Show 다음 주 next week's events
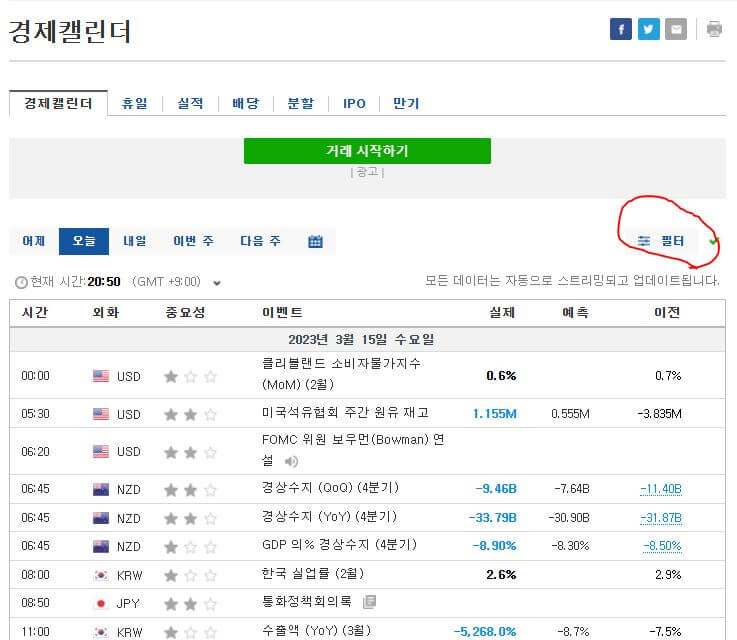Screen dimensions: 737x640 point(260,241)
